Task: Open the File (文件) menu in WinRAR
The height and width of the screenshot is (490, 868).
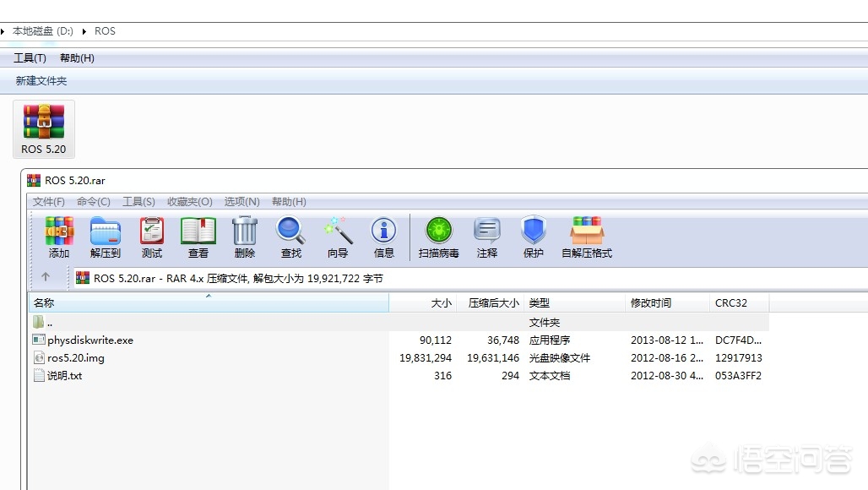Action: pos(49,202)
